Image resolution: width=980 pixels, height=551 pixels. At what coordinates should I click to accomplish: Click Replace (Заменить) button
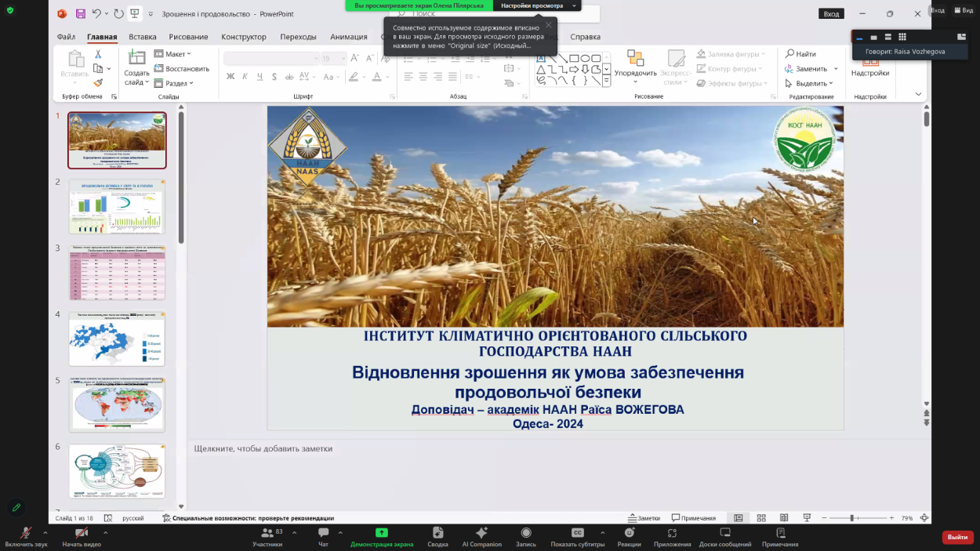point(811,68)
